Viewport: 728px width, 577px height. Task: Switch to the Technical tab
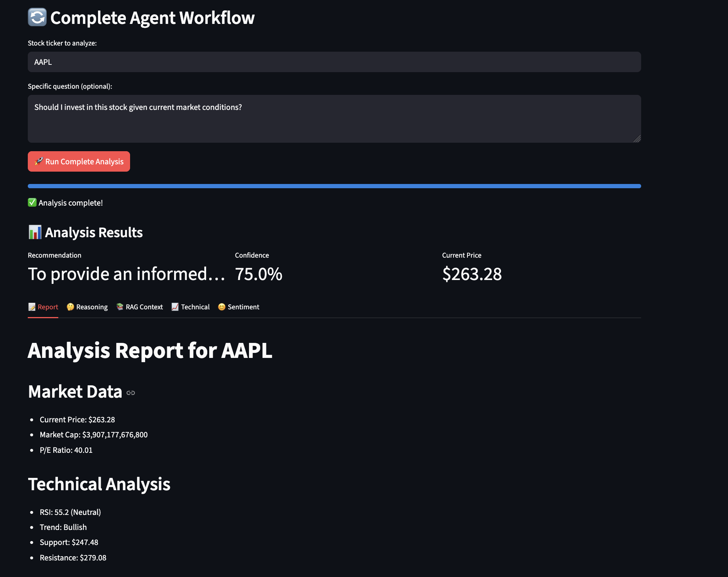coord(190,307)
